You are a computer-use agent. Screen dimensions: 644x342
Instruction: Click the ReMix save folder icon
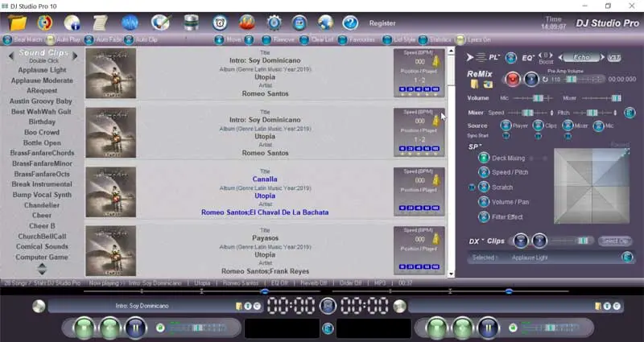coord(488,84)
